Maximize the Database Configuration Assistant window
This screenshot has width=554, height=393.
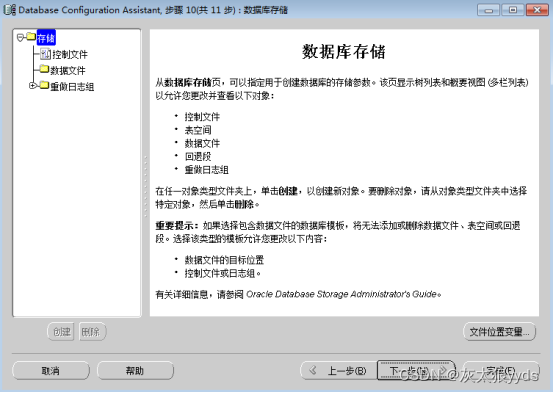click(x=513, y=10)
